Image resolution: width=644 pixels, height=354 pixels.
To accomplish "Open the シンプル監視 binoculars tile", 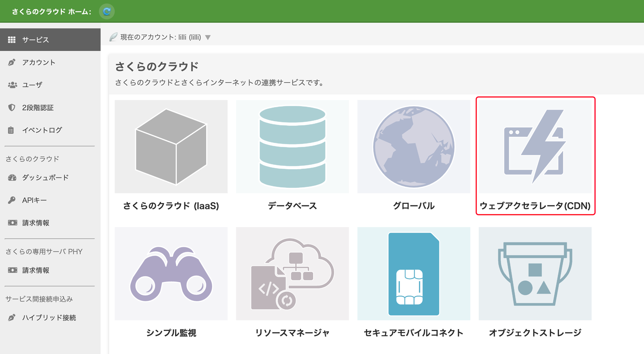I will 171,273.
